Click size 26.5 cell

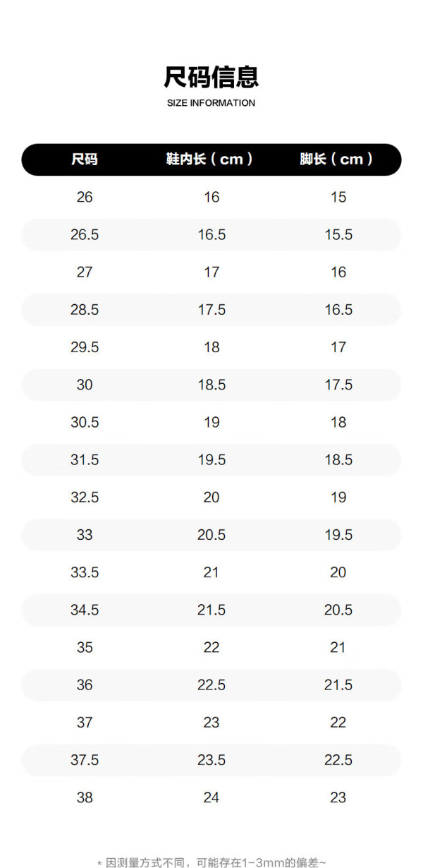[x=85, y=235]
